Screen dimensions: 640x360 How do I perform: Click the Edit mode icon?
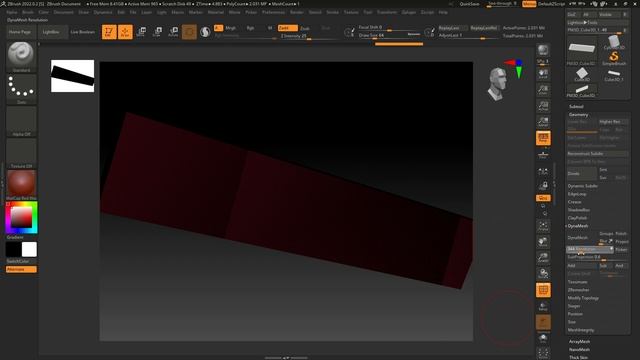click(x=109, y=31)
